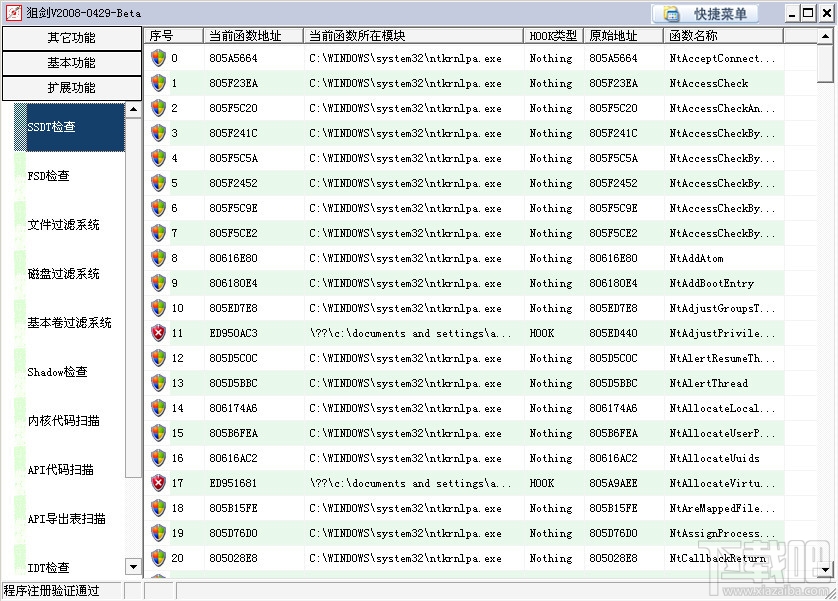Click the original address 805A9AEE cell

point(614,483)
